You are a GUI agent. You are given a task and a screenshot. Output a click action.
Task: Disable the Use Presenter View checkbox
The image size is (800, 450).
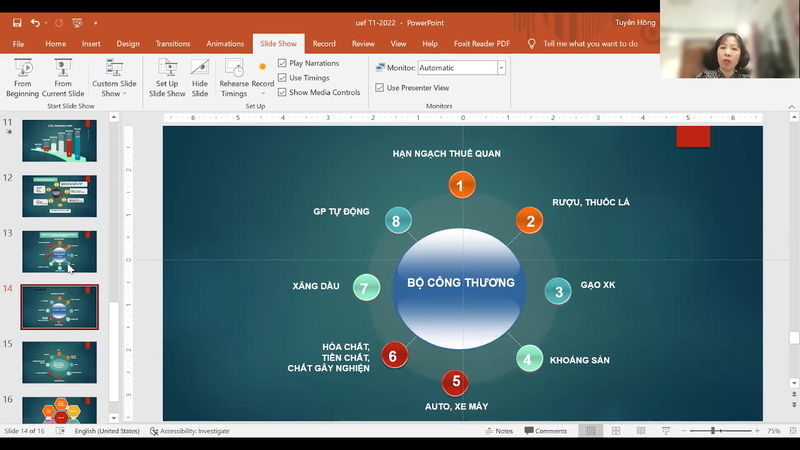point(380,88)
